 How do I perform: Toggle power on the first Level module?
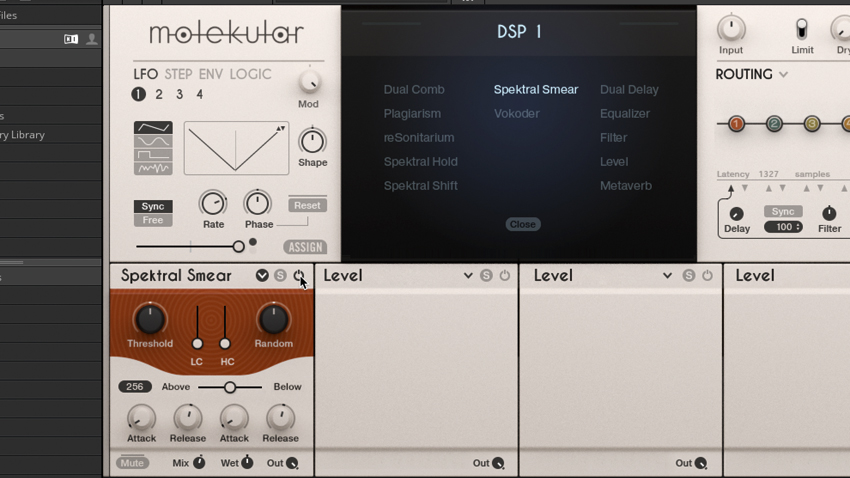(x=505, y=275)
